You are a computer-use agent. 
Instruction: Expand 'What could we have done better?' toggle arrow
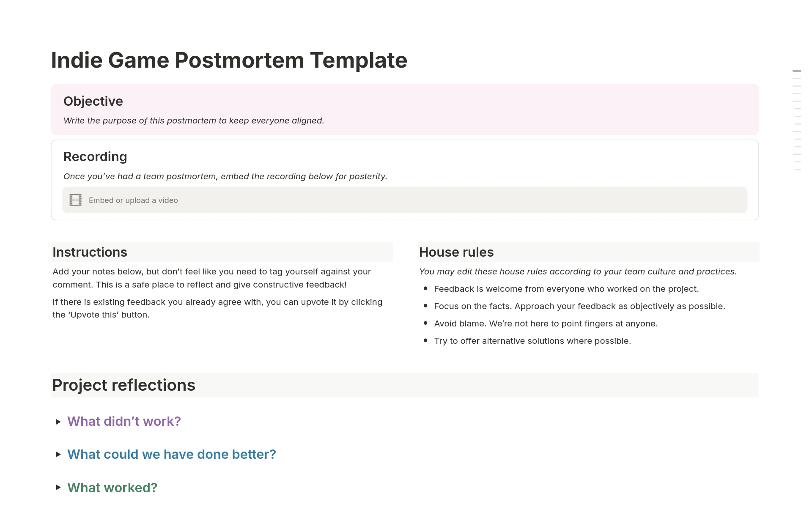click(58, 455)
